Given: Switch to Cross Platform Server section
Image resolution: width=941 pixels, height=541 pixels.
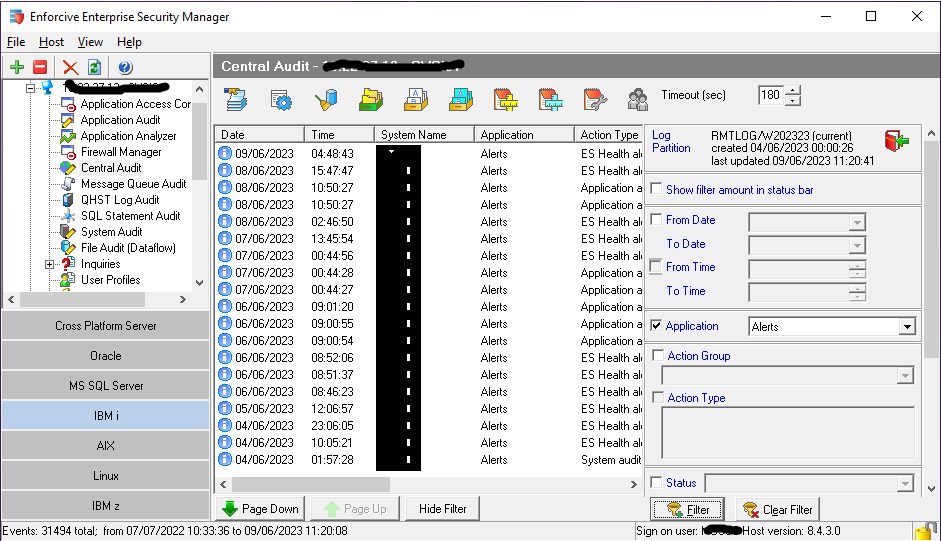Looking at the screenshot, I should click(106, 326).
